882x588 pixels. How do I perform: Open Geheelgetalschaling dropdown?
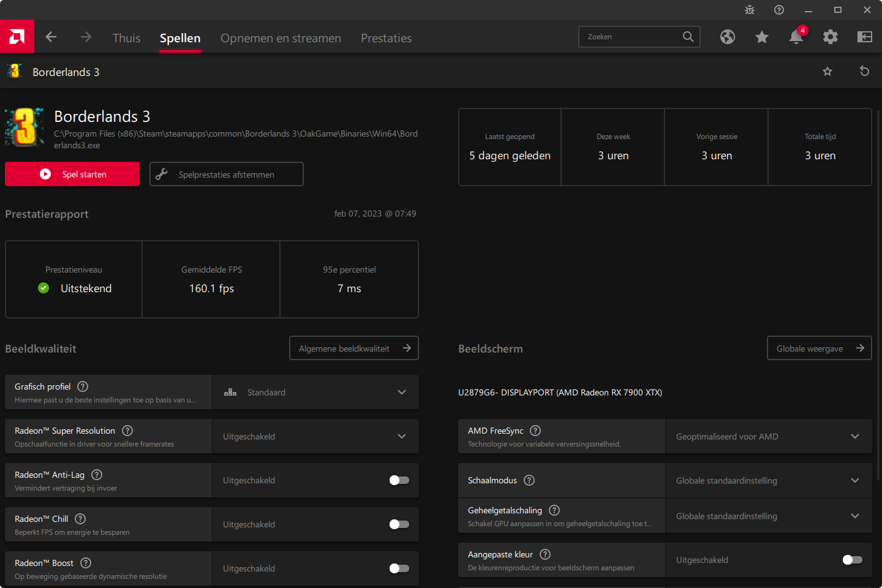[769, 516]
